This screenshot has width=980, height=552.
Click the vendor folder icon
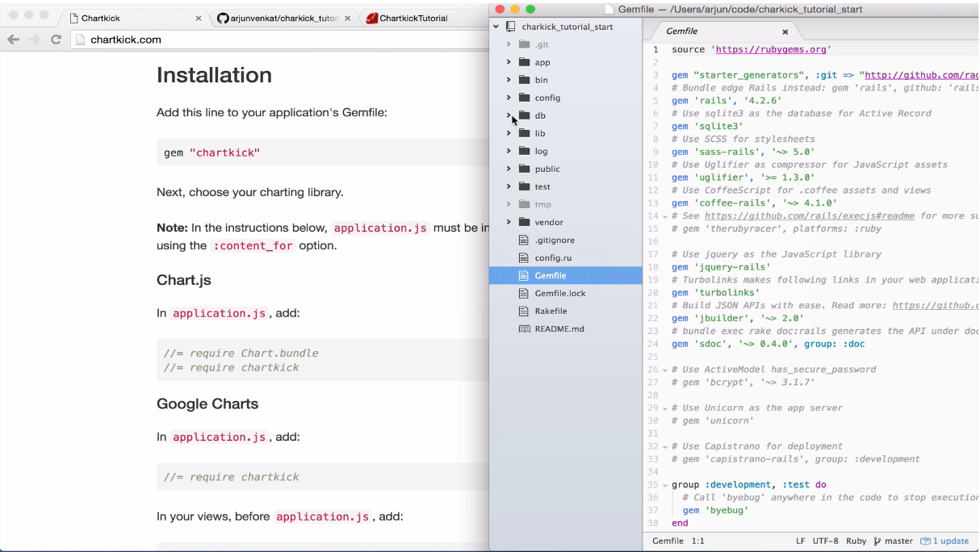coord(524,222)
